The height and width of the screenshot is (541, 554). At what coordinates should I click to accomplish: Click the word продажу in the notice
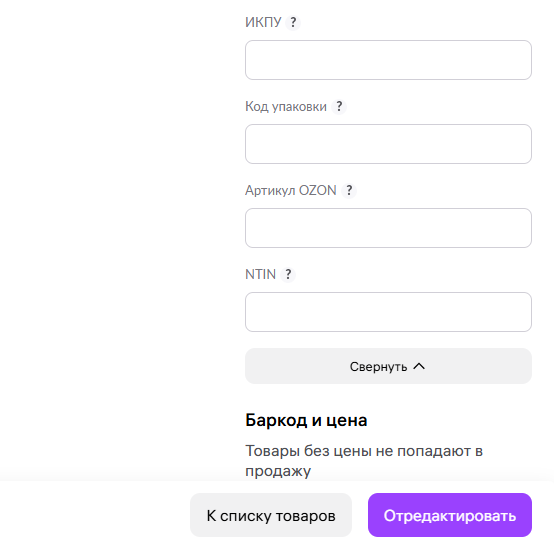[x=278, y=471]
